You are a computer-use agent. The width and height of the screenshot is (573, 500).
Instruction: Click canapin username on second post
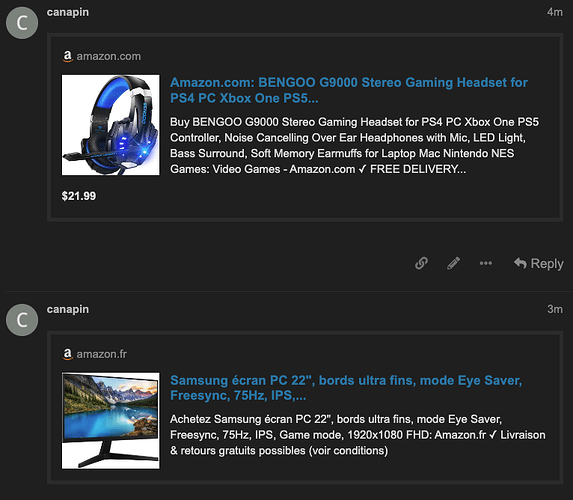coord(68,309)
